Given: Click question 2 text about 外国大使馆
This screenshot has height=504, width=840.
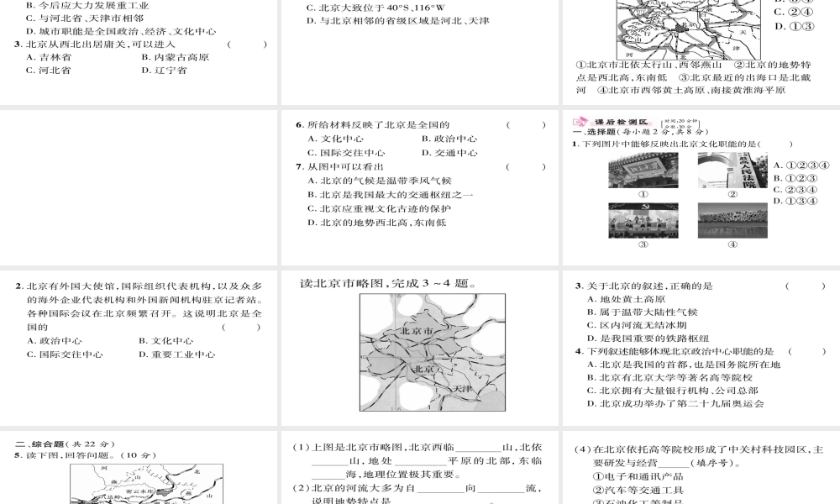Looking at the screenshot, I should coord(139,307).
